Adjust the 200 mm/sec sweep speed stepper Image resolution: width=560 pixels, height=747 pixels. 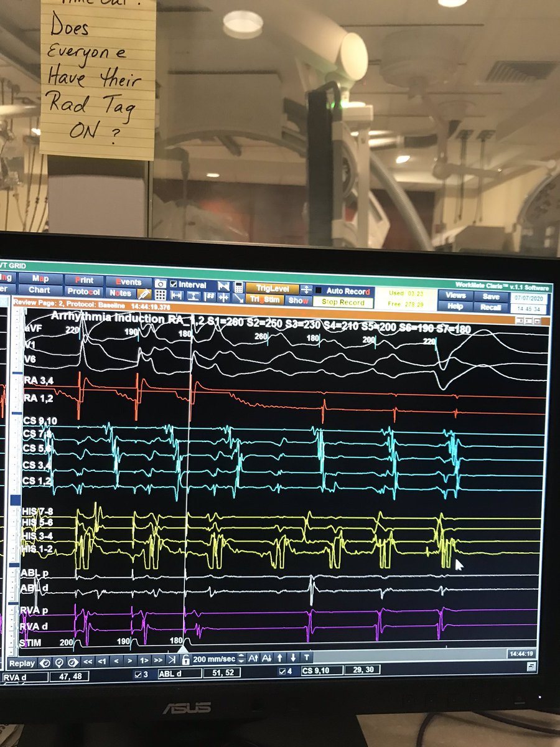[241, 658]
